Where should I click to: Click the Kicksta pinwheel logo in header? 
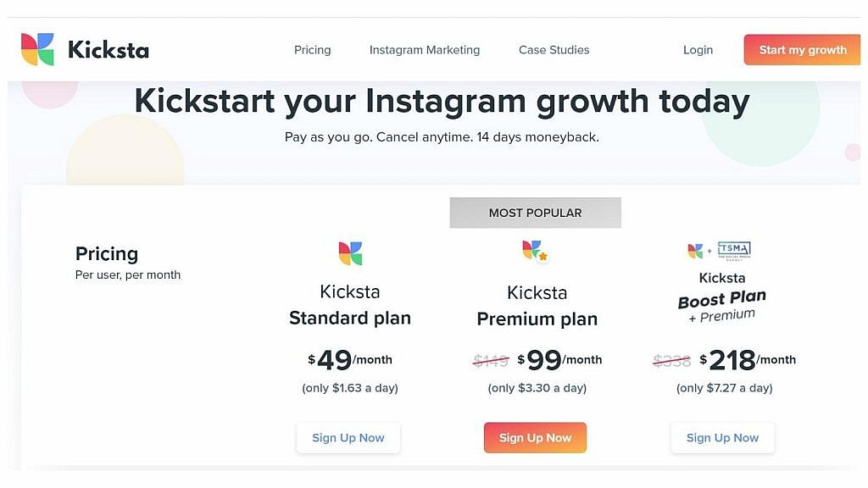pyautogui.click(x=37, y=49)
